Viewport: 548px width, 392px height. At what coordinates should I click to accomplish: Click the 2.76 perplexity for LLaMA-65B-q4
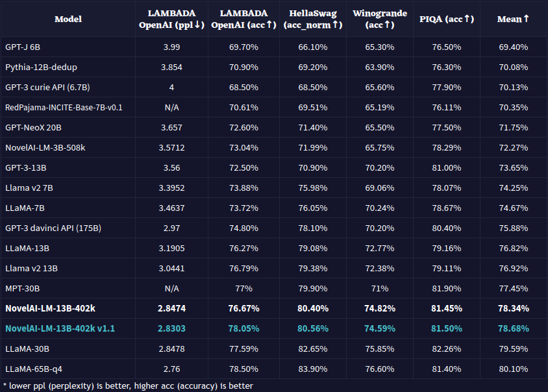(x=171, y=369)
